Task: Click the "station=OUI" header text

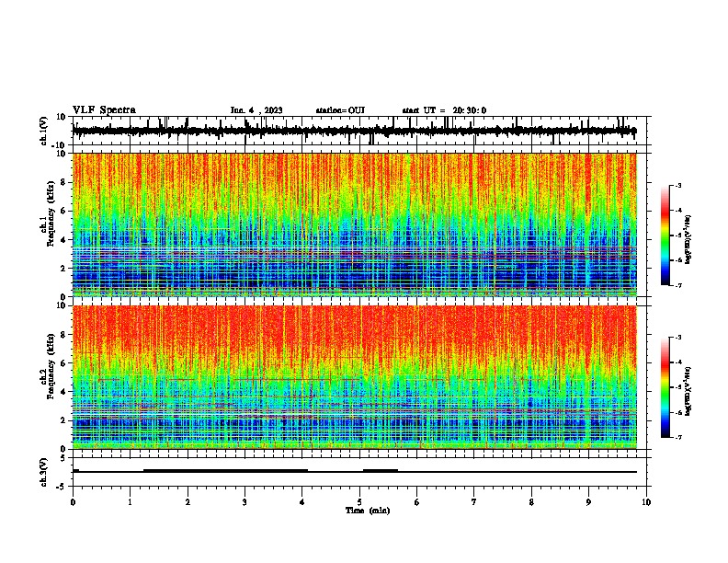Action: [x=340, y=110]
